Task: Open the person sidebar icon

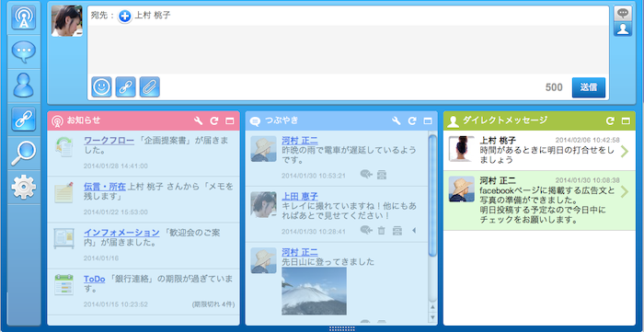Action: [x=24, y=85]
